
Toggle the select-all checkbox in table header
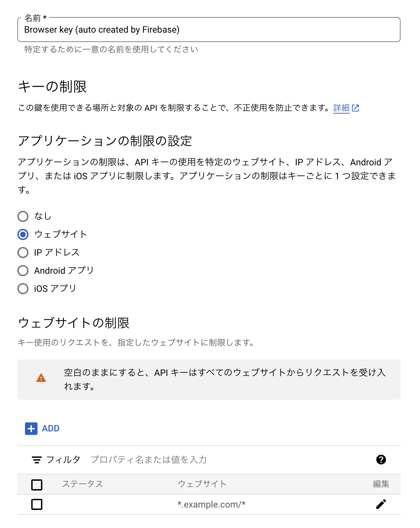pos(37,484)
